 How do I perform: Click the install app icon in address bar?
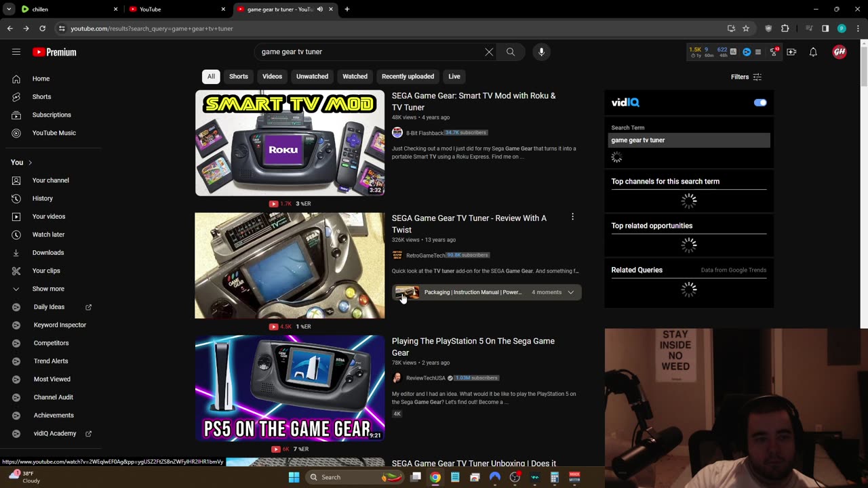pos(731,28)
